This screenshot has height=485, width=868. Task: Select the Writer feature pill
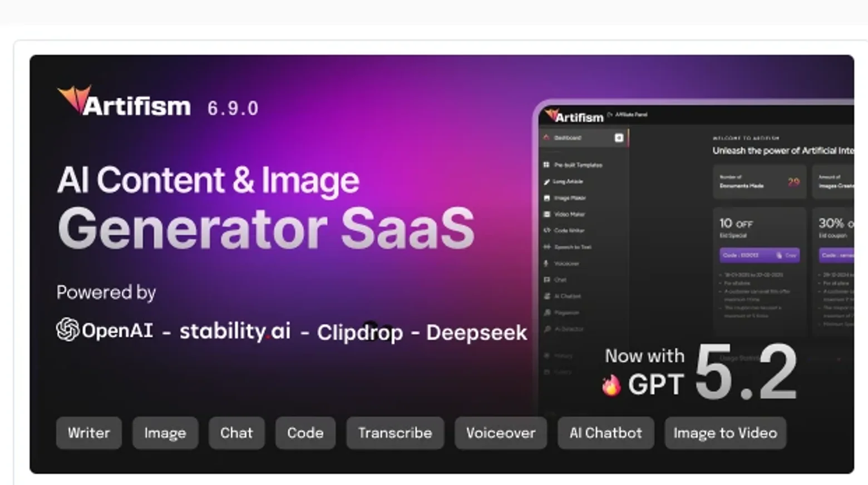89,433
